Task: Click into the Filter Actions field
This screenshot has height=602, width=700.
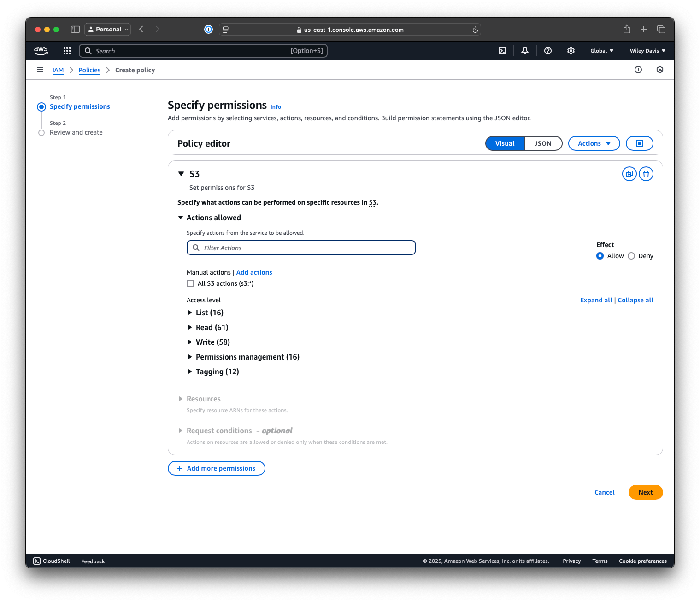Action: pos(304,248)
